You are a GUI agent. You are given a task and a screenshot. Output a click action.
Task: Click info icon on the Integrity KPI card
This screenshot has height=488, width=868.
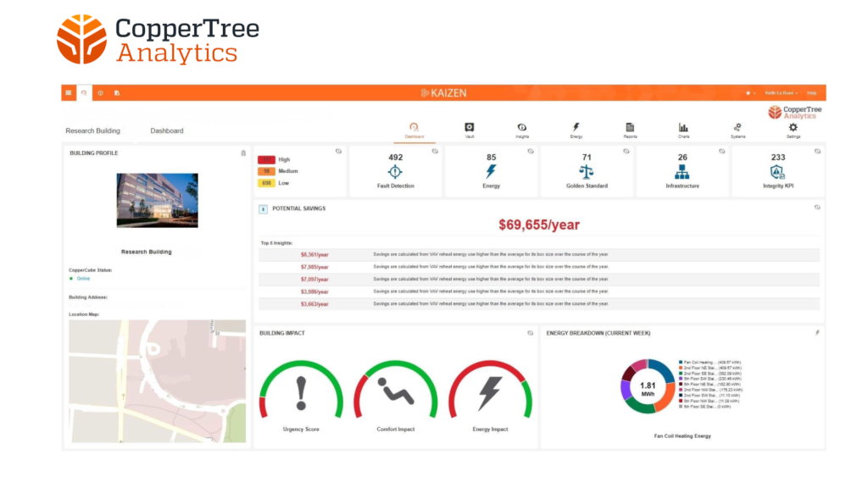(x=818, y=151)
